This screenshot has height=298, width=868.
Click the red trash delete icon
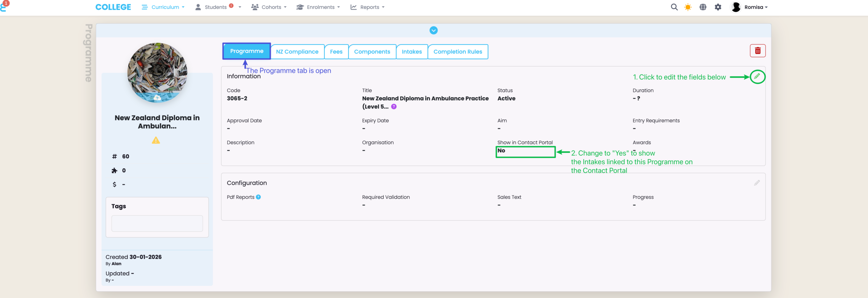tap(757, 51)
